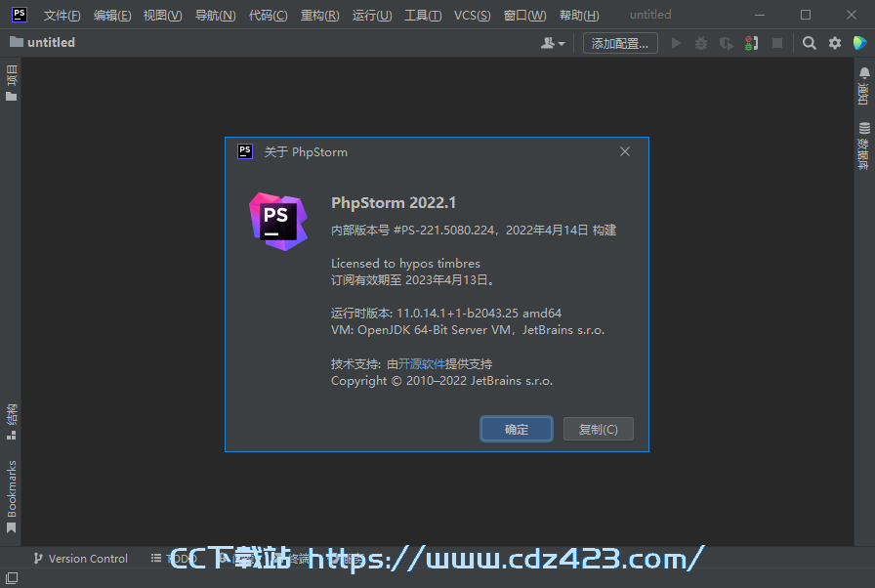The image size is (875, 588).
Task: Click the PhpStorm 2022.1 heading text
Action: point(394,202)
